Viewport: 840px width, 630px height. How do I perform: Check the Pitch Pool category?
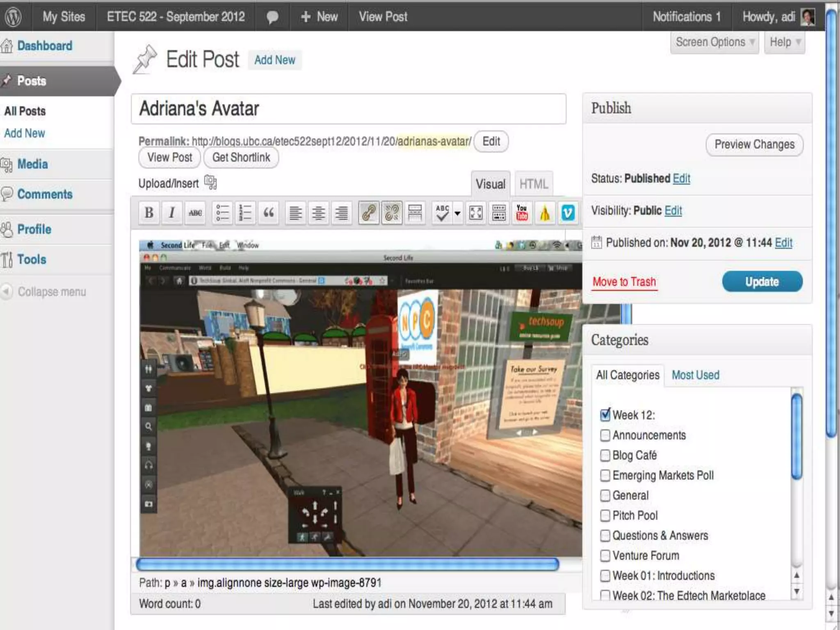click(x=605, y=515)
